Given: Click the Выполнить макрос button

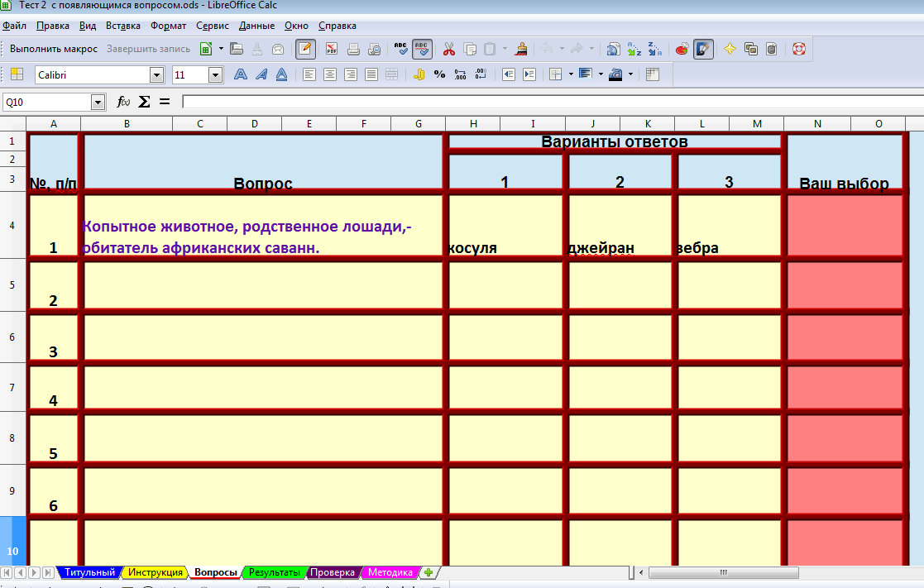Looking at the screenshot, I should click(54, 49).
